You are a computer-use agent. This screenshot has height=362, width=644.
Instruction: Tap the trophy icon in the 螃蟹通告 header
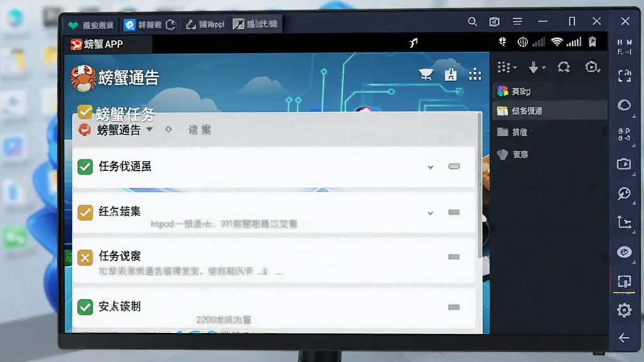[x=426, y=74]
